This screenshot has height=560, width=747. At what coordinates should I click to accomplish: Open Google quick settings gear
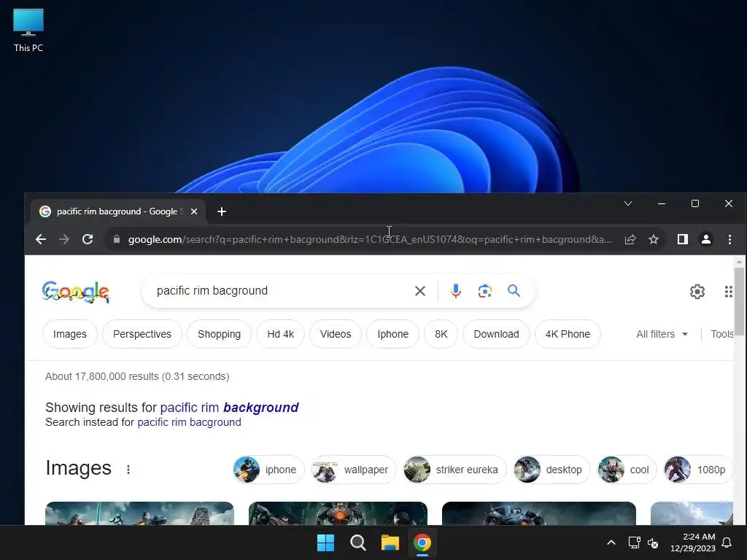(x=697, y=292)
